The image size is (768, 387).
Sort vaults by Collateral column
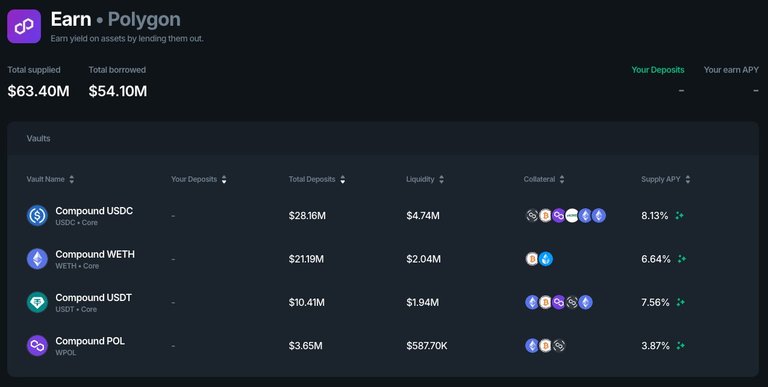[544, 179]
